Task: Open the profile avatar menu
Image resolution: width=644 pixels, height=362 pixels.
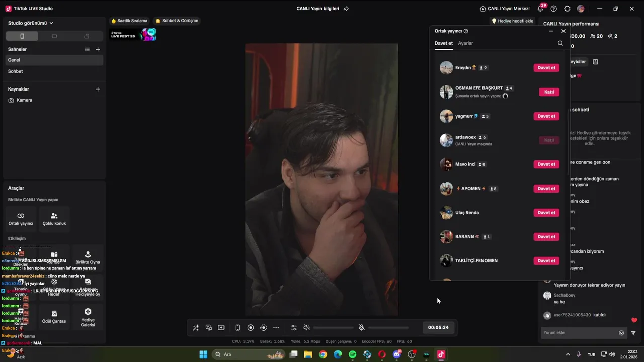Action: [x=581, y=9]
